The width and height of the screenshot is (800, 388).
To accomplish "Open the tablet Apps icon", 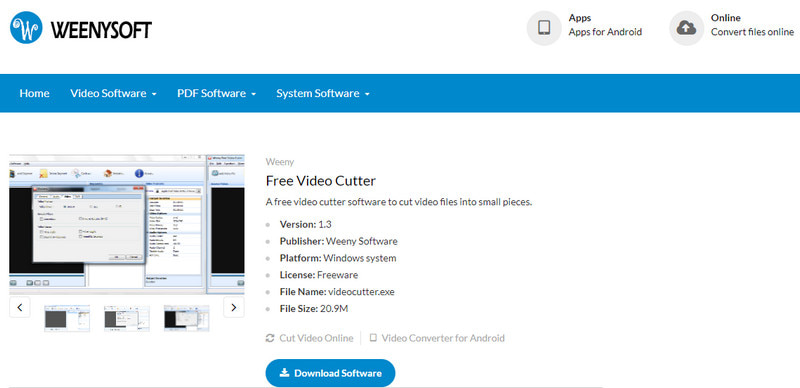I will tap(544, 28).
